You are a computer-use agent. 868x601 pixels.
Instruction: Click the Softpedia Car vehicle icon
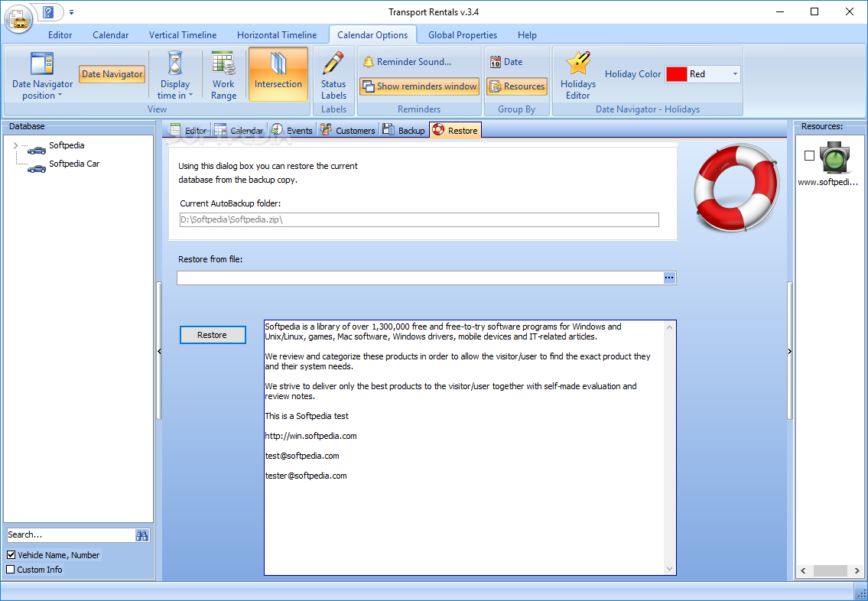(x=37, y=168)
